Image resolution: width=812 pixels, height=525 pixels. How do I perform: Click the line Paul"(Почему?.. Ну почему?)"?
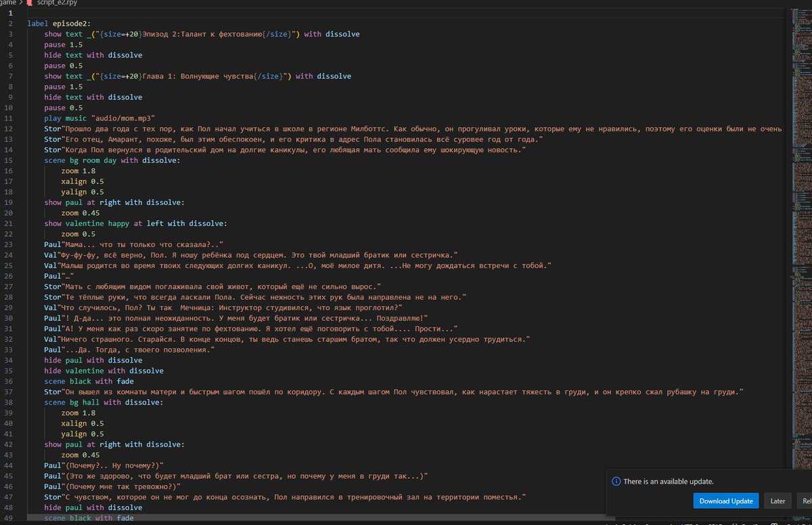pos(105,465)
